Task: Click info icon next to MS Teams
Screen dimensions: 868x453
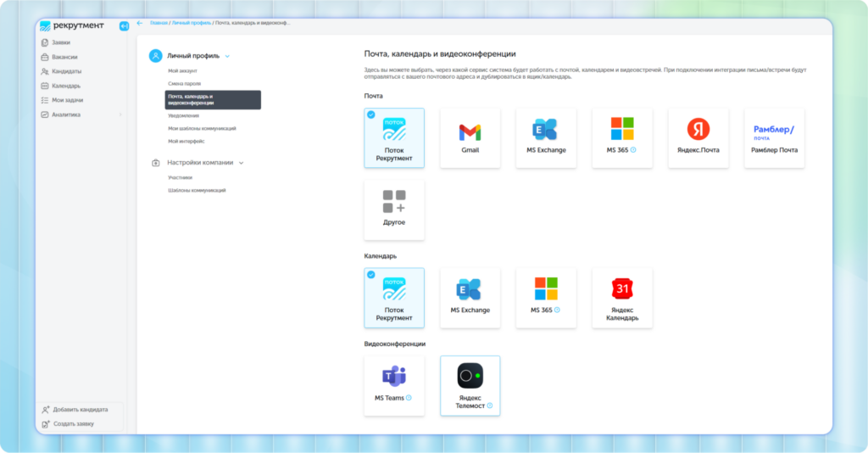Action: pyautogui.click(x=409, y=398)
